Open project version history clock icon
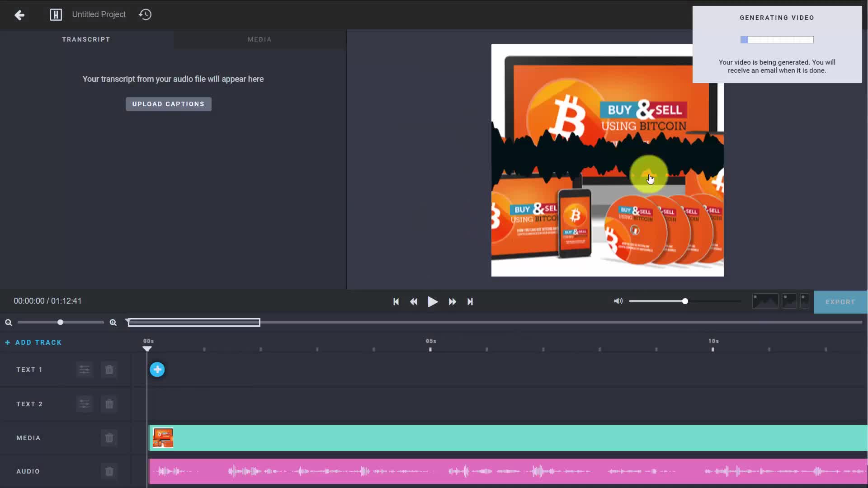The height and width of the screenshot is (488, 868). point(145,14)
